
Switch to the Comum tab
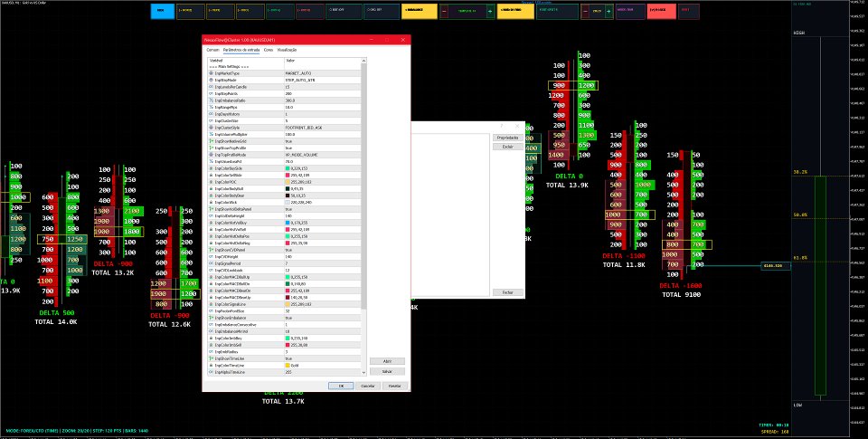click(x=212, y=50)
